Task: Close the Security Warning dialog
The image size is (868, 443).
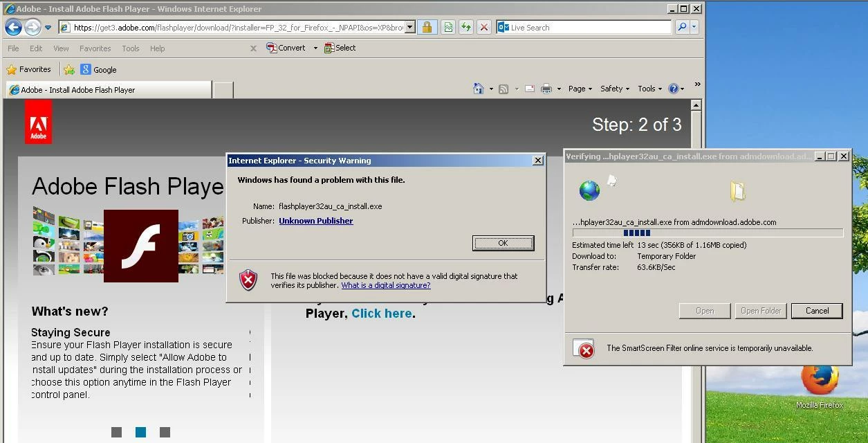Action: pyautogui.click(x=538, y=161)
